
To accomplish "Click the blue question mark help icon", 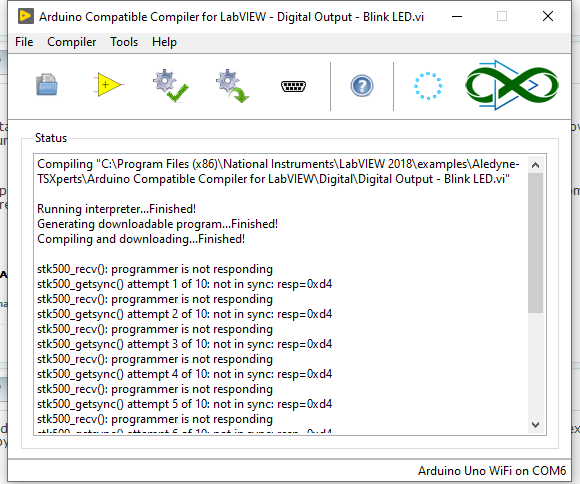I will (362, 86).
